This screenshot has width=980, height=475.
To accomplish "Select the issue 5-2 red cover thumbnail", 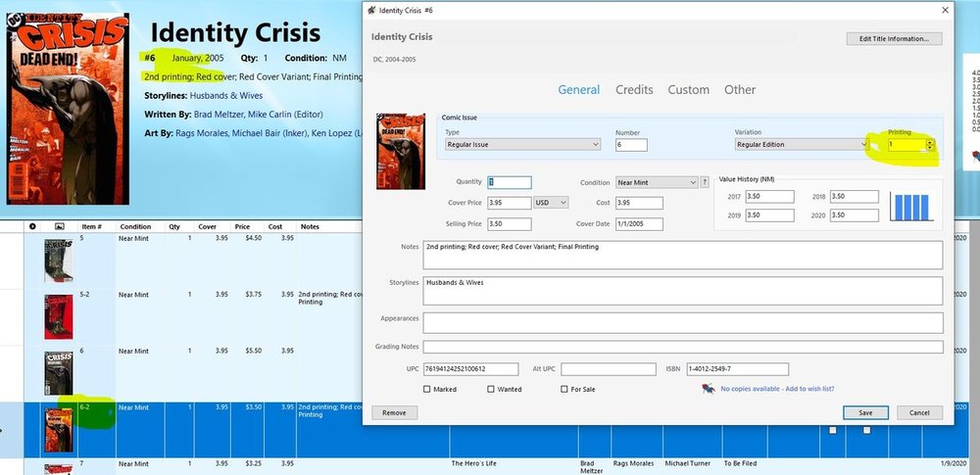I will (59, 317).
